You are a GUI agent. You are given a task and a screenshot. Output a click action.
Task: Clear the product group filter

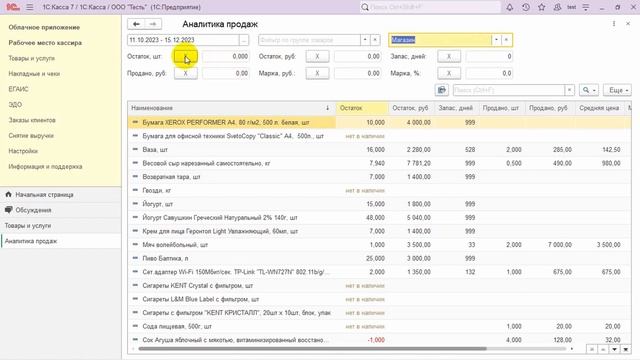(x=375, y=40)
